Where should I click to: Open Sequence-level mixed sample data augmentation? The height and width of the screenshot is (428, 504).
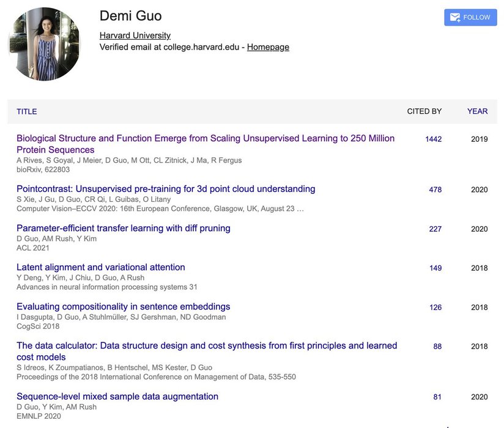pyautogui.click(x=117, y=396)
